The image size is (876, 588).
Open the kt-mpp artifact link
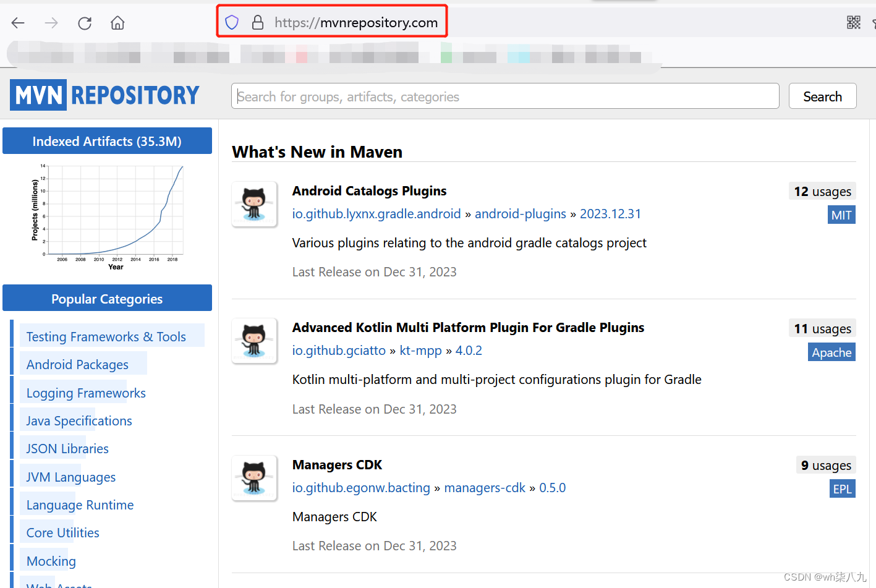(420, 350)
